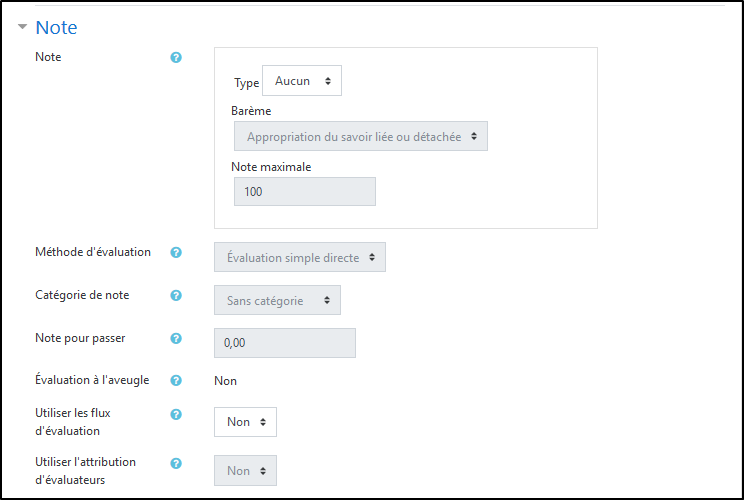Click the Note maximale input field
The width and height of the screenshot is (744, 500).
[305, 191]
